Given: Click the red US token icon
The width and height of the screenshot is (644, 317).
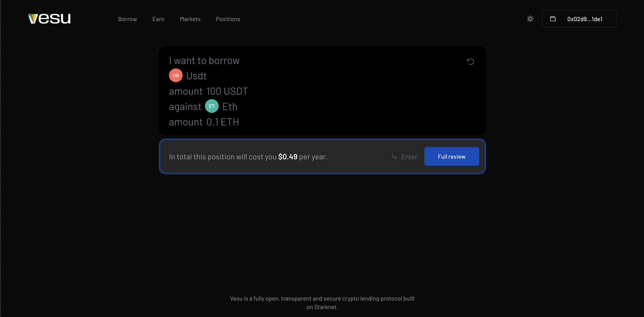Looking at the screenshot, I should tap(176, 75).
